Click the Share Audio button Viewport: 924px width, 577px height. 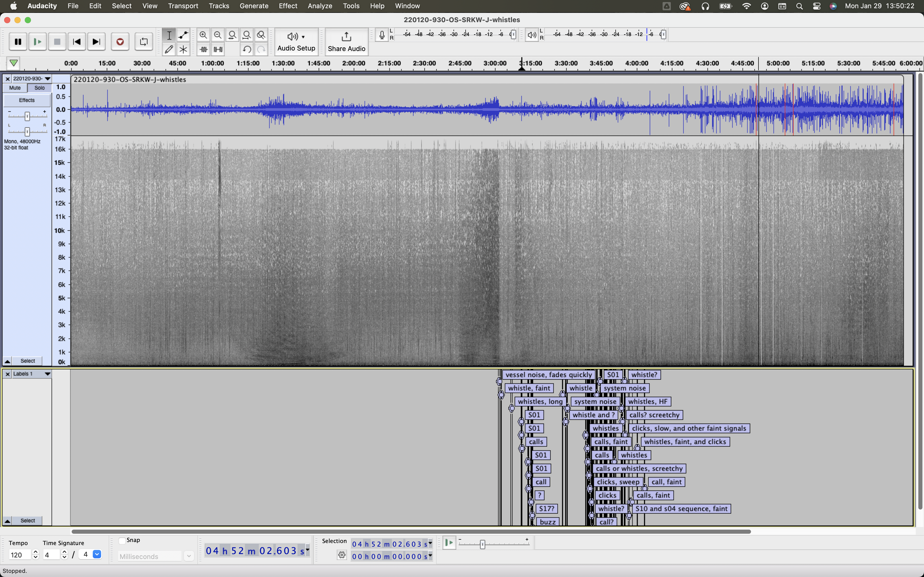(x=346, y=41)
